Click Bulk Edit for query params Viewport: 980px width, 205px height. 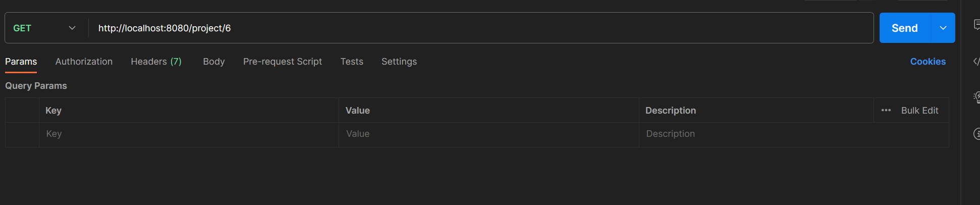coord(919,111)
